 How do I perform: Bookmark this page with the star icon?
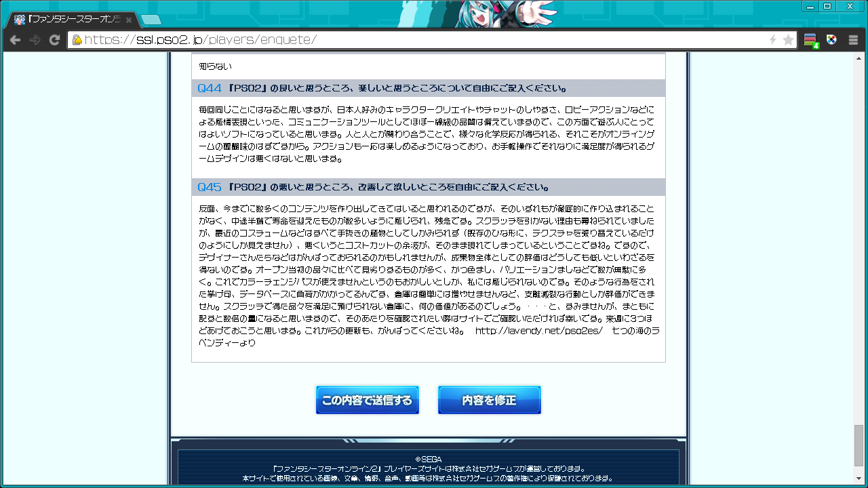[788, 40]
